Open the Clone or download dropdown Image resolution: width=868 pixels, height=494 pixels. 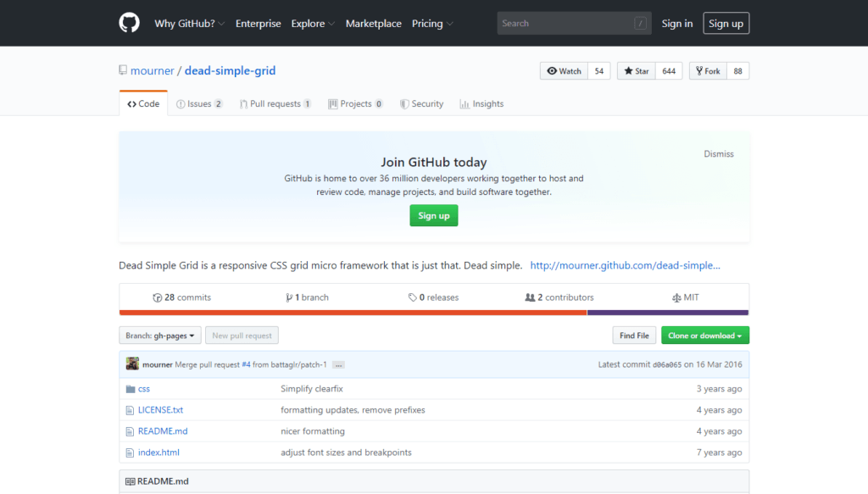pos(705,336)
